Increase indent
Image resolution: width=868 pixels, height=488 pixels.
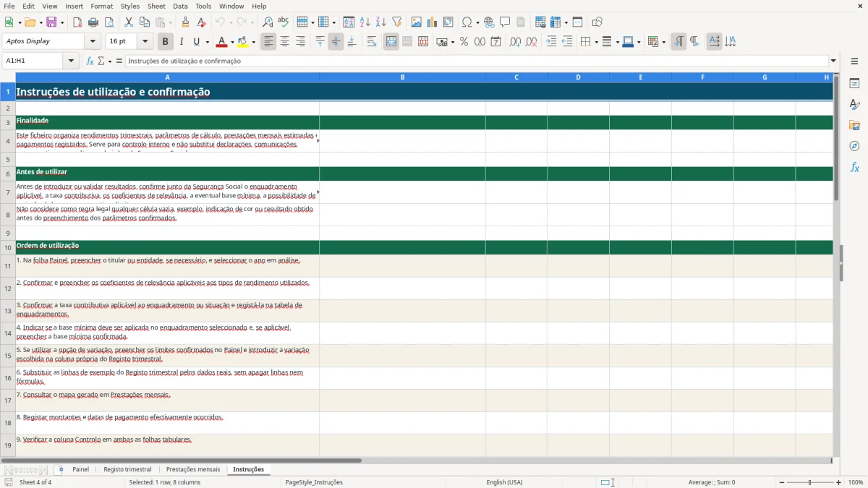pyautogui.click(x=551, y=42)
